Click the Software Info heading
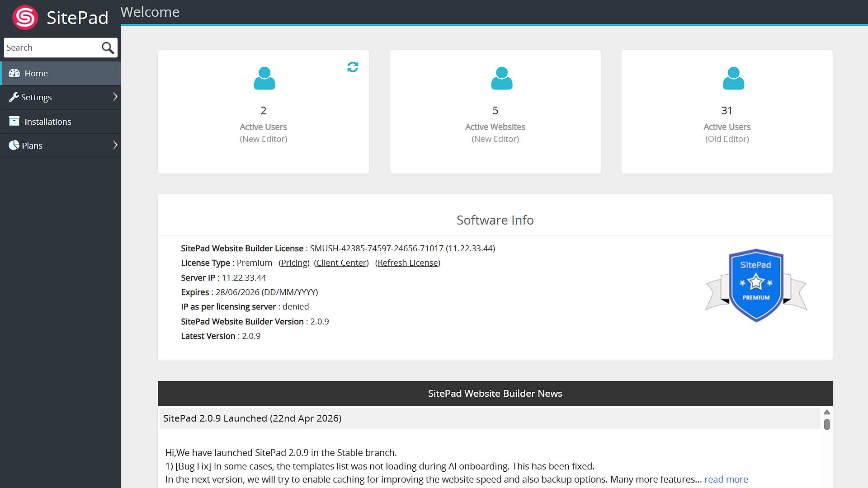 [x=495, y=220]
